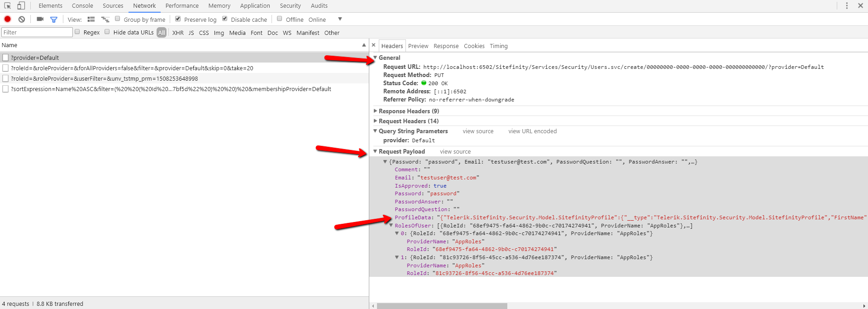Switch to the Console panel tab
Viewport: 868px width, 309px height.
[x=82, y=6]
